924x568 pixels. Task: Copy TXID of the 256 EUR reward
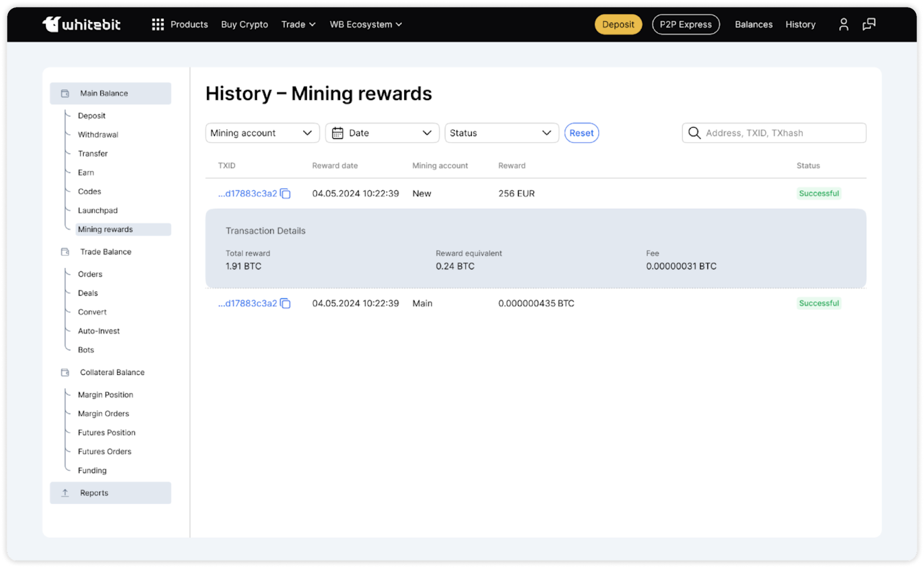click(285, 194)
